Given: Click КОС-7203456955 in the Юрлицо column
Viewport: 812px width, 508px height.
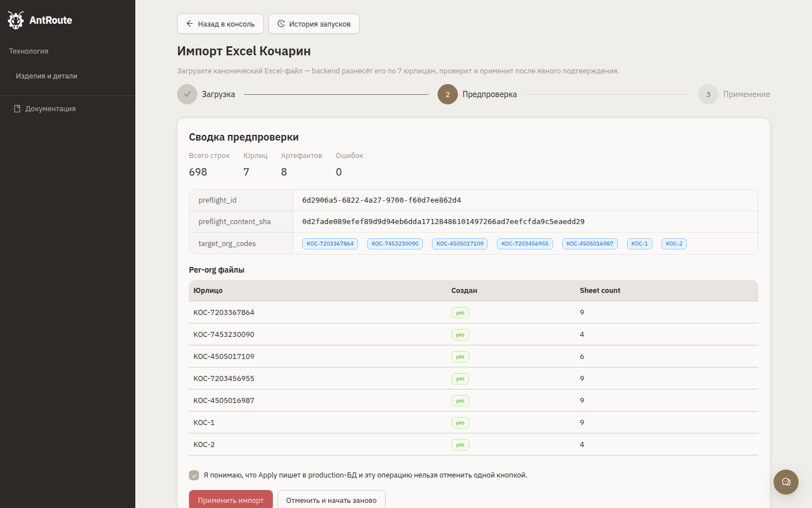Looking at the screenshot, I should (224, 379).
